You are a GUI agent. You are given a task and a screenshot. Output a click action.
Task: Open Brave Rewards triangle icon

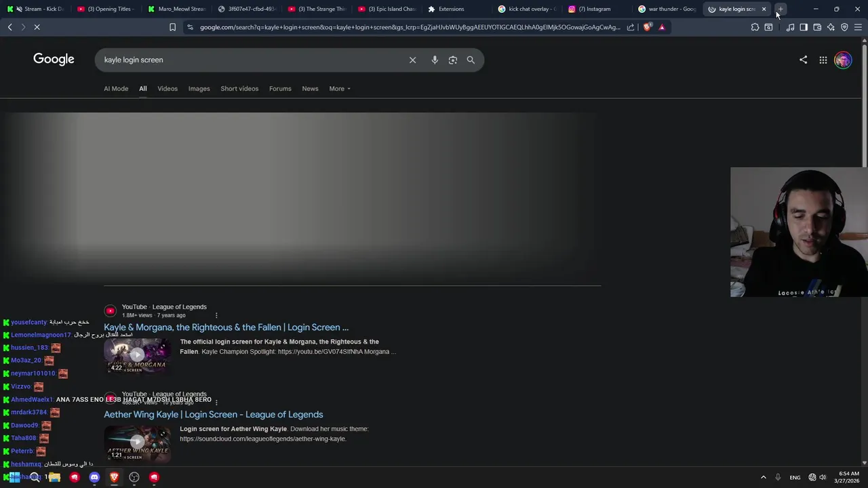coord(662,27)
